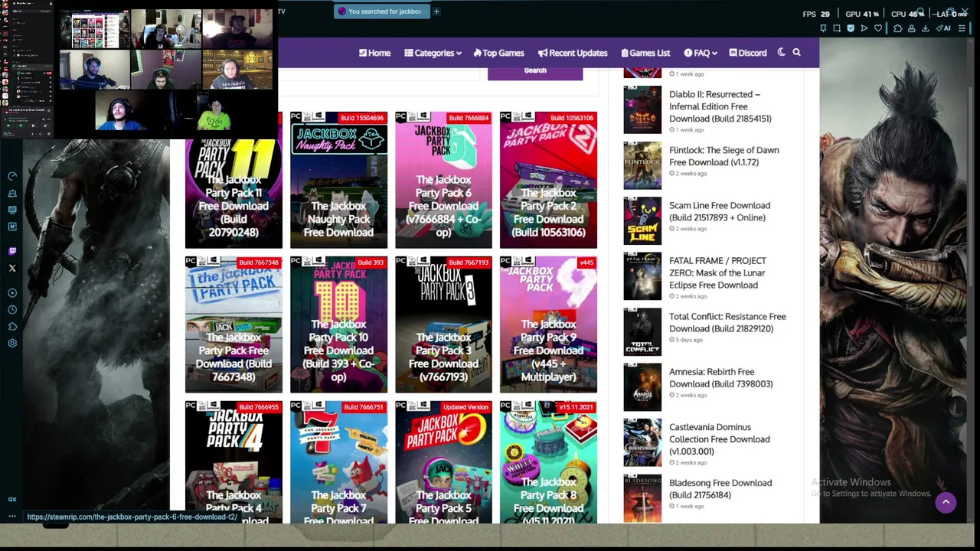Open a new tab with plus button

pyautogui.click(x=436, y=11)
